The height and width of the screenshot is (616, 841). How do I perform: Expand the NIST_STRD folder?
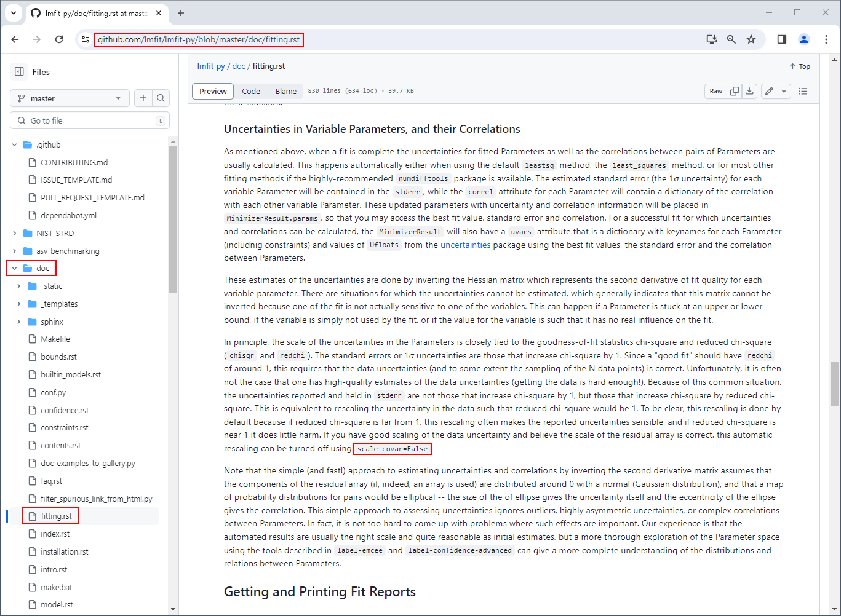[x=15, y=234]
